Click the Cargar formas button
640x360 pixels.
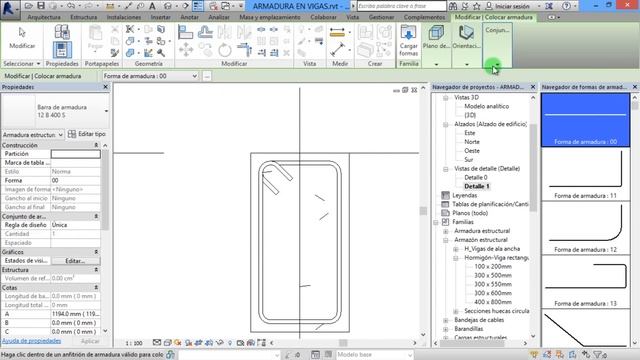[409, 41]
